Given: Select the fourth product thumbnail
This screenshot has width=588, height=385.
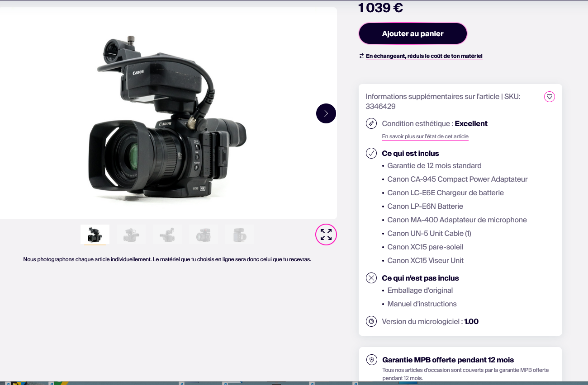Looking at the screenshot, I should point(204,235).
